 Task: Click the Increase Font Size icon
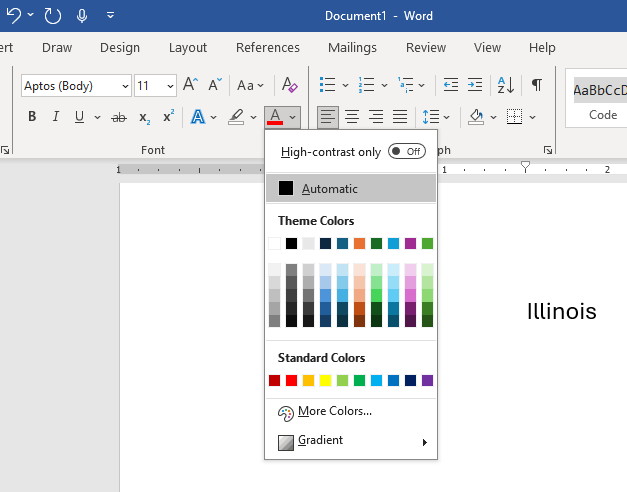click(x=190, y=85)
